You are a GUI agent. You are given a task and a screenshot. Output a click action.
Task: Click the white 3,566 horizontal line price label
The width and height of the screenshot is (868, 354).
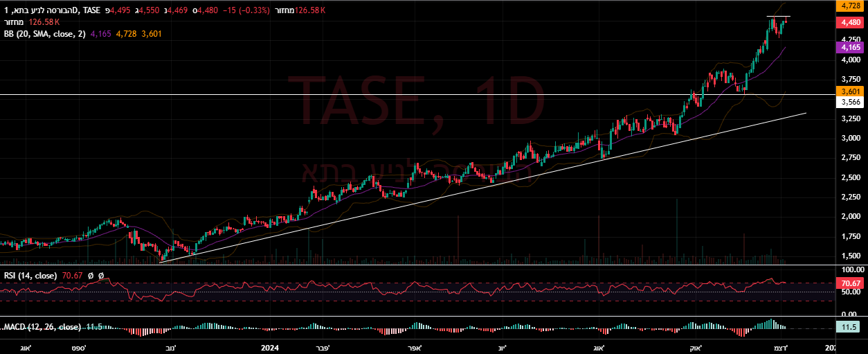(x=849, y=102)
